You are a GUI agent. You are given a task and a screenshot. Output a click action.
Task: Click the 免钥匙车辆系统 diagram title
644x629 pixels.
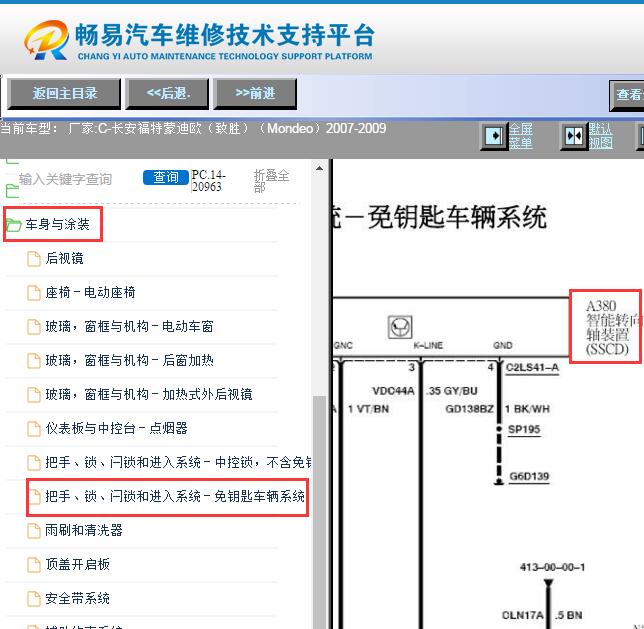(440, 217)
